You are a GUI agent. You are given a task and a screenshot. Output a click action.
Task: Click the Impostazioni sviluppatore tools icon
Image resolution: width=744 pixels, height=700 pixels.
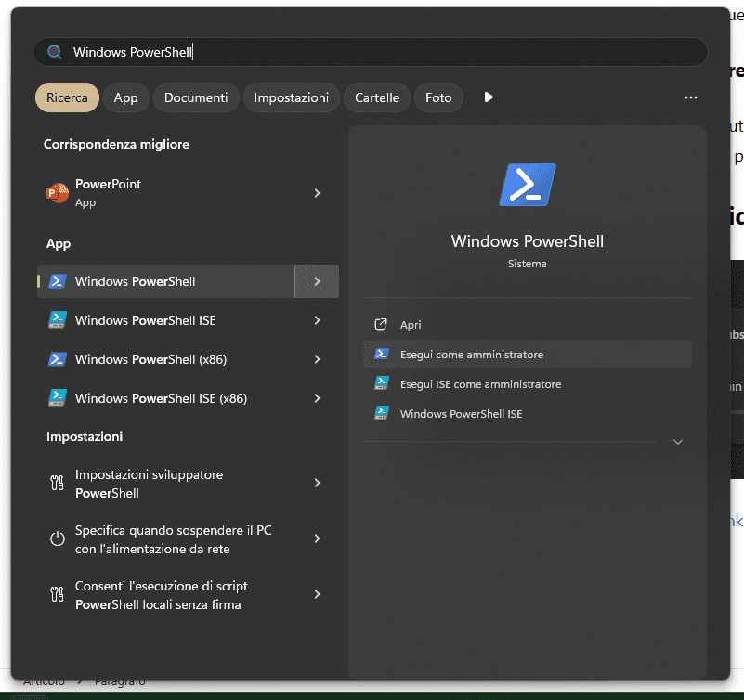pyautogui.click(x=58, y=484)
